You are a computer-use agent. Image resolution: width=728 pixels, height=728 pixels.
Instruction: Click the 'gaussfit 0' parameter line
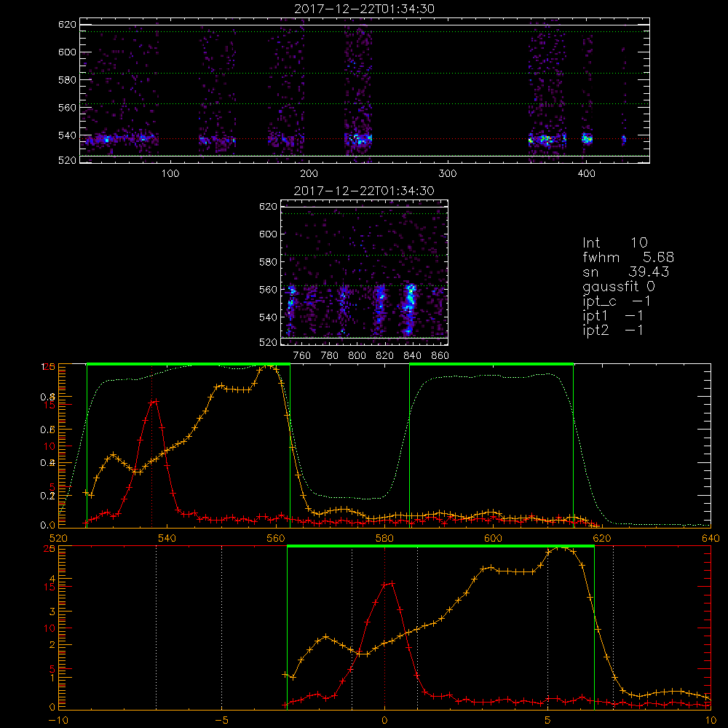coord(619,286)
